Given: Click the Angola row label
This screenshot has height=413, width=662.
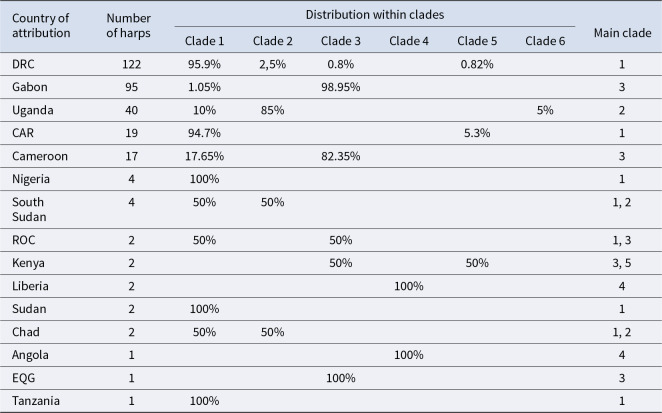Looking at the screenshot, I should [30, 355].
